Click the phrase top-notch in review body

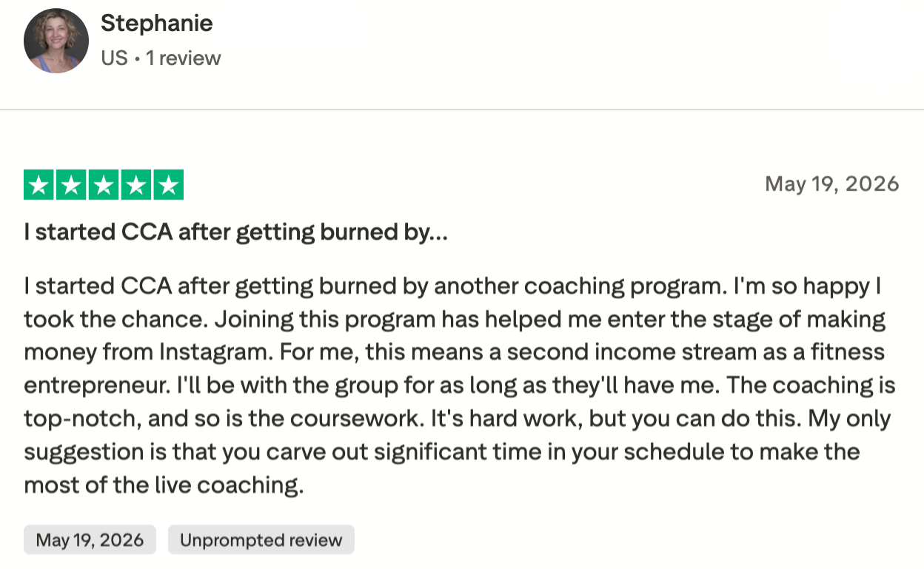coord(81,419)
